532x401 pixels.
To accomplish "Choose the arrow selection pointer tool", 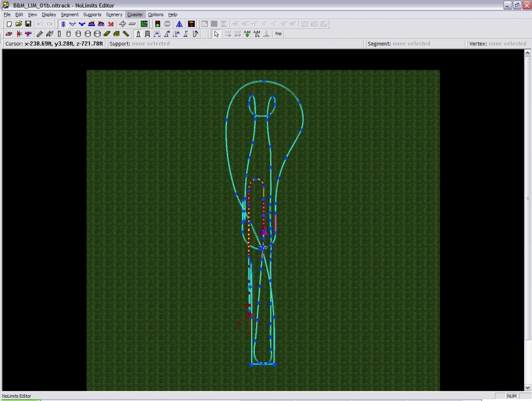I will (217, 34).
